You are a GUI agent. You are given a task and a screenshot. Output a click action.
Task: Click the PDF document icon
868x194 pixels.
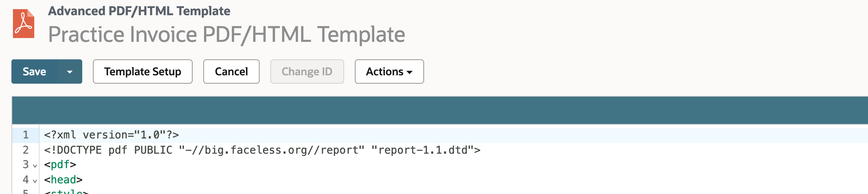24,24
